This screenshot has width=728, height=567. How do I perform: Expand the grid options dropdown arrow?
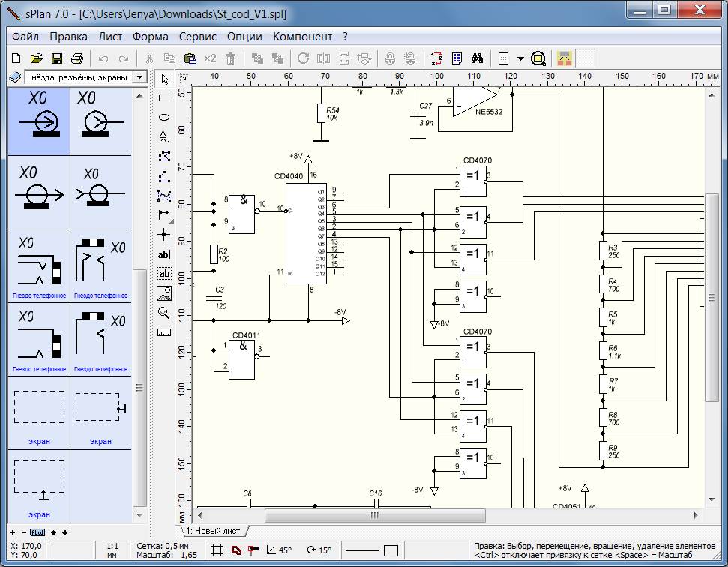[x=520, y=58]
